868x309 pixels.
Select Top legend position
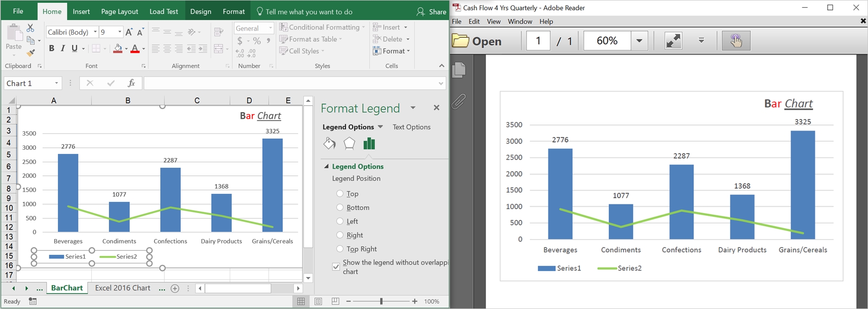[x=340, y=193]
